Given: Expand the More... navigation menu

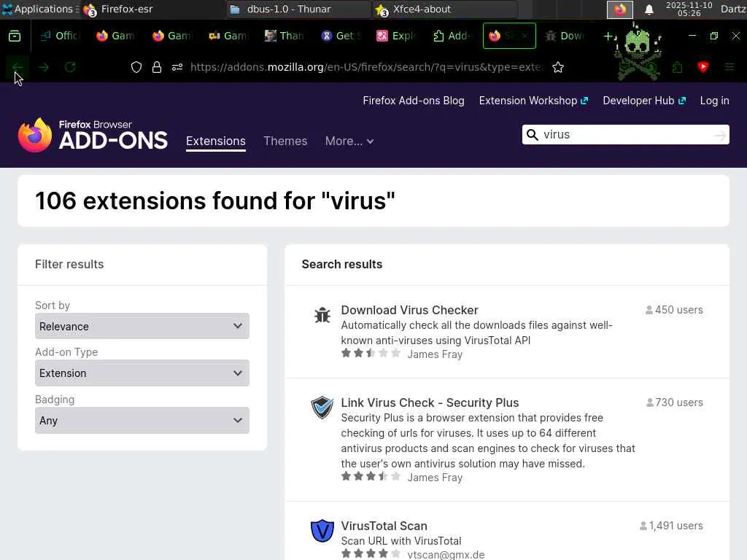Looking at the screenshot, I should [x=349, y=141].
